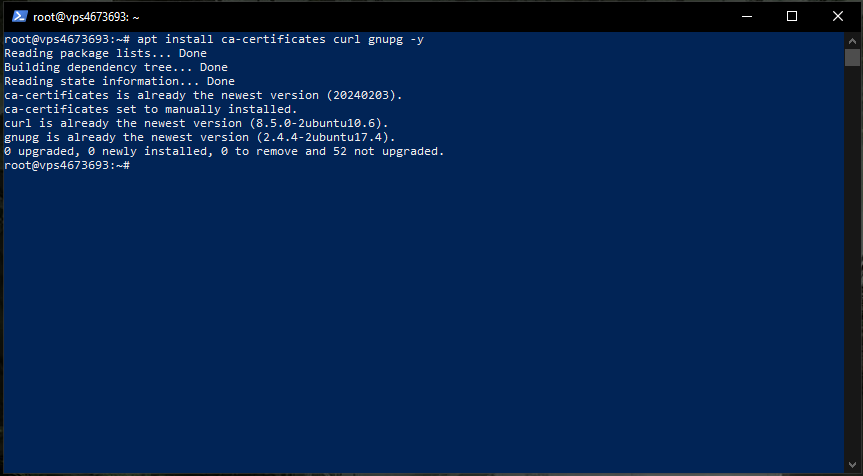Click the '0 upgraded, 0 newly installed' summary line
The height and width of the screenshot is (476, 863).
[x=224, y=151]
